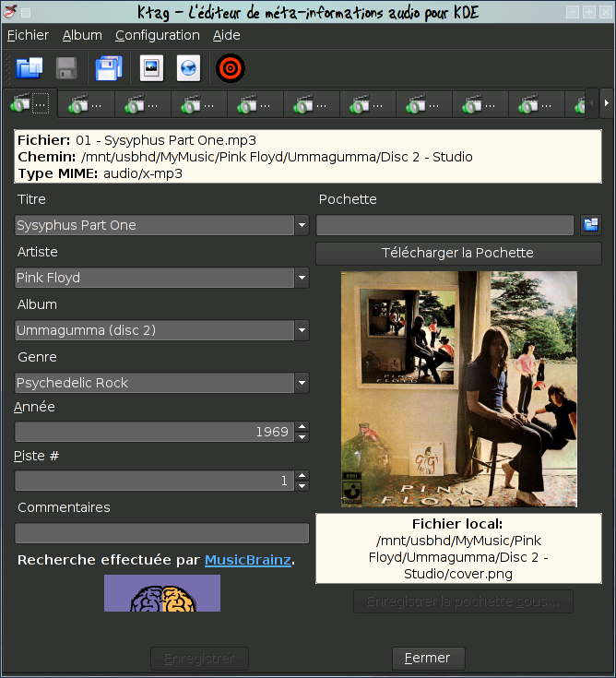Close the Ktag window
616x678 pixels.
click(x=606, y=12)
